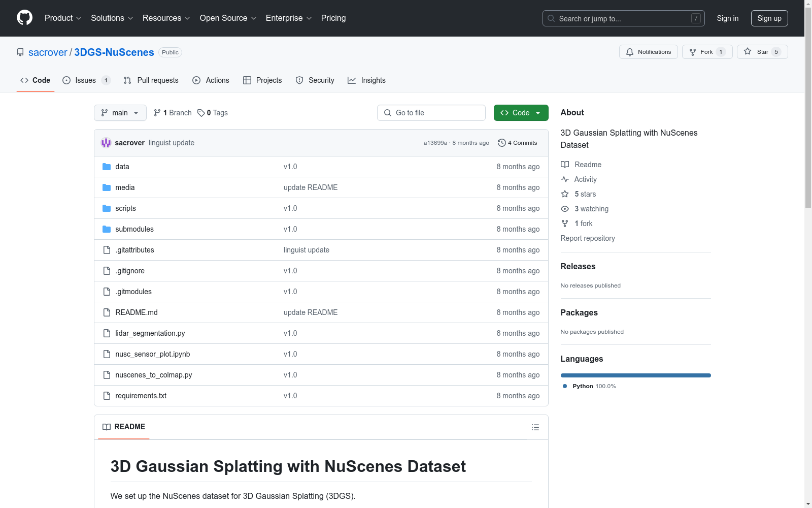
Task: Open the Pull requests tab
Action: pos(151,80)
